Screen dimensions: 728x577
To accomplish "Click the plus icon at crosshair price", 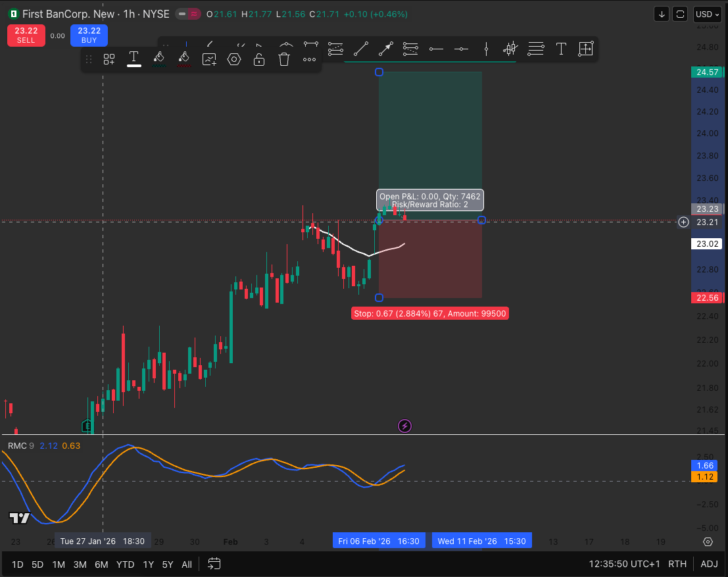I will point(683,222).
